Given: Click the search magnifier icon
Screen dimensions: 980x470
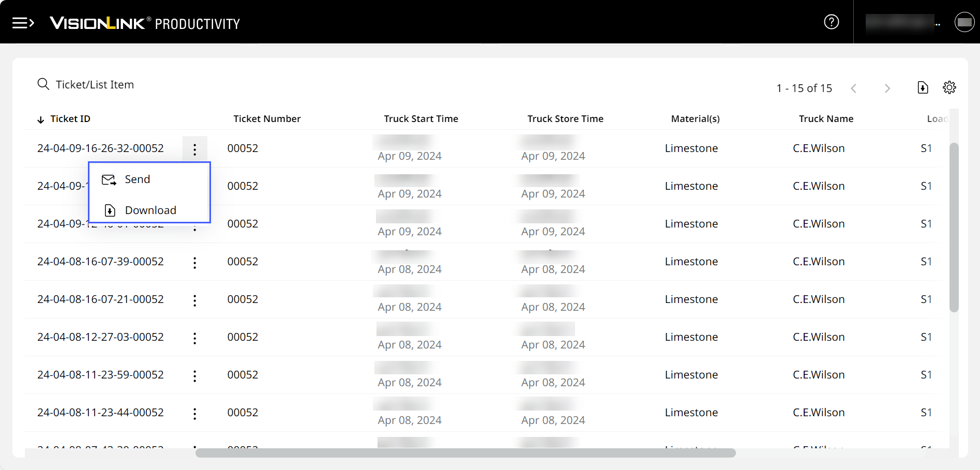Looking at the screenshot, I should point(43,84).
